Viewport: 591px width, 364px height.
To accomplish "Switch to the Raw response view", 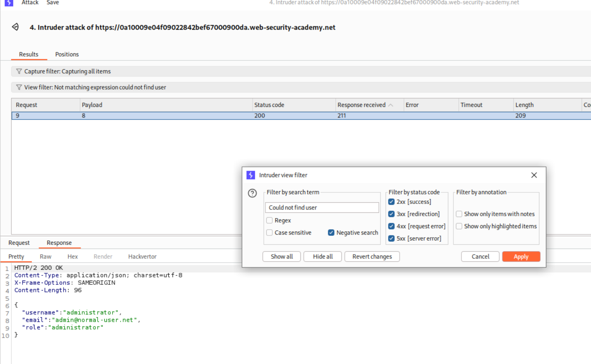I will tap(46, 257).
